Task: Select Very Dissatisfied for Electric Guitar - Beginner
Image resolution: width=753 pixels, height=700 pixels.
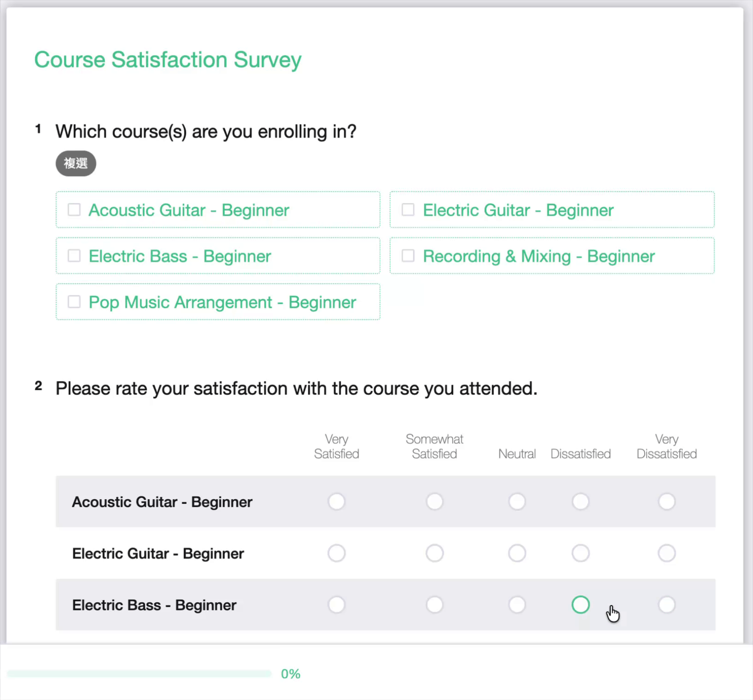Action: pos(666,553)
